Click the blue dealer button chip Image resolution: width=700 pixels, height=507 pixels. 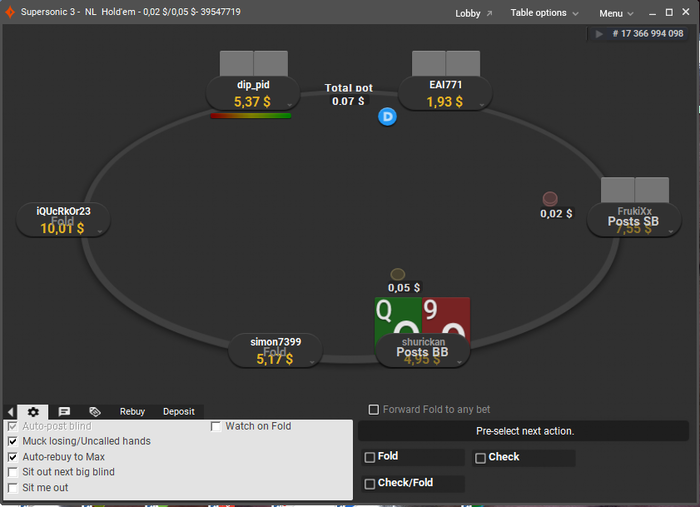pos(387,117)
